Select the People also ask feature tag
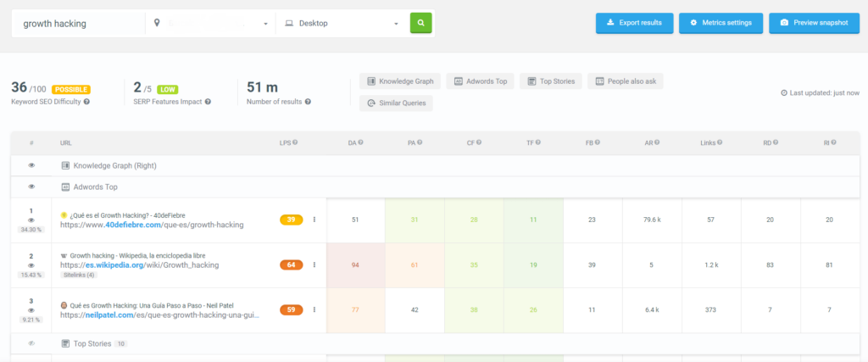Screen dimensions: 868x362 [x=626, y=81]
